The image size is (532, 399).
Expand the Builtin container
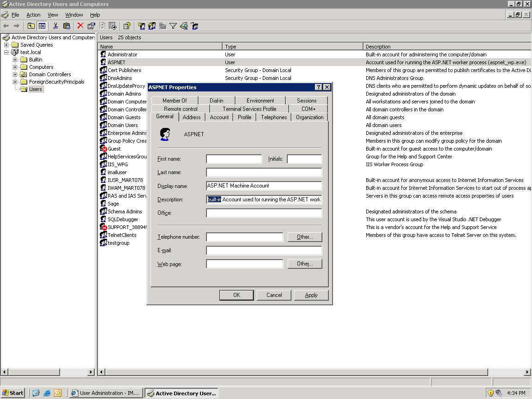(x=15, y=60)
